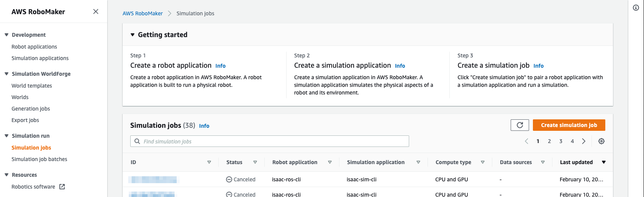Click February 10 date in first row

[582, 179]
